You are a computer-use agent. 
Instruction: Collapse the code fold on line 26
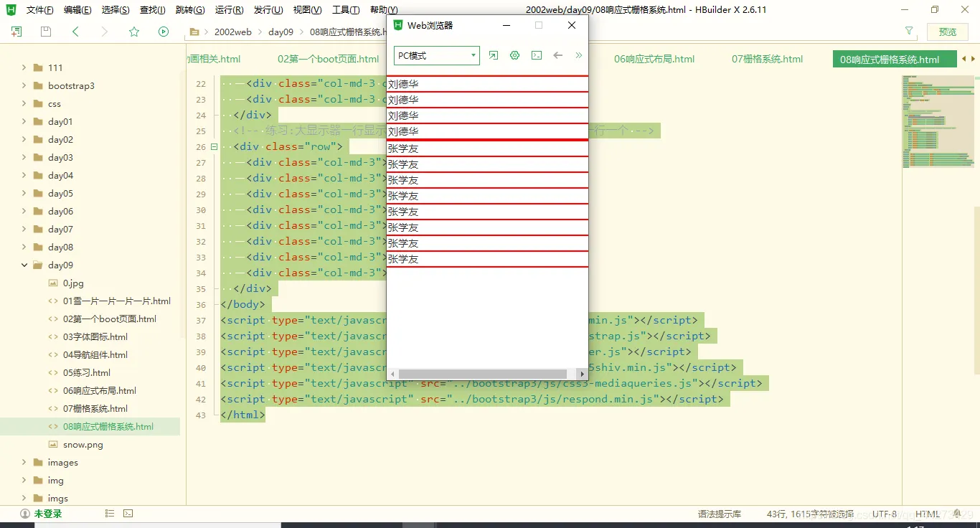pyautogui.click(x=214, y=146)
